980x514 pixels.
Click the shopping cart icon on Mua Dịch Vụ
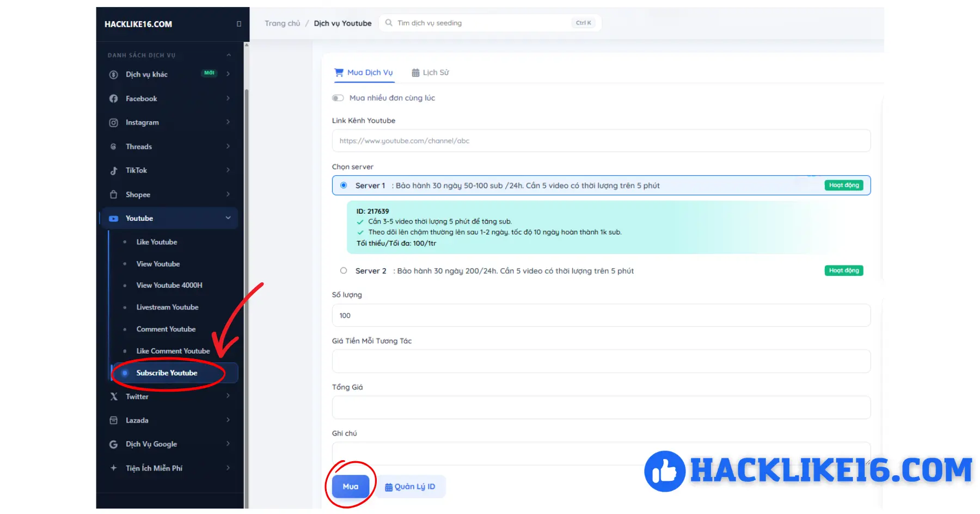[x=339, y=72]
